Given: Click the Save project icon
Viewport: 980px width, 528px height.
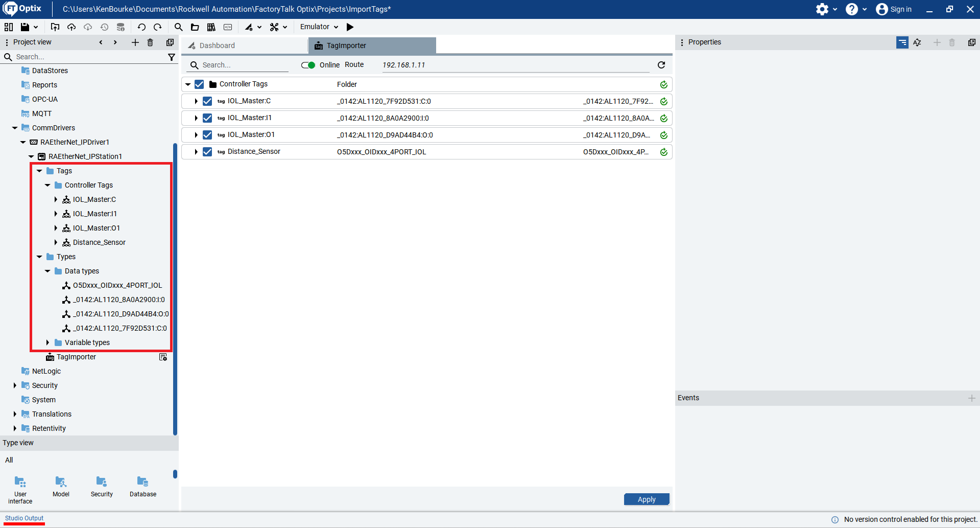Looking at the screenshot, I should point(25,27).
